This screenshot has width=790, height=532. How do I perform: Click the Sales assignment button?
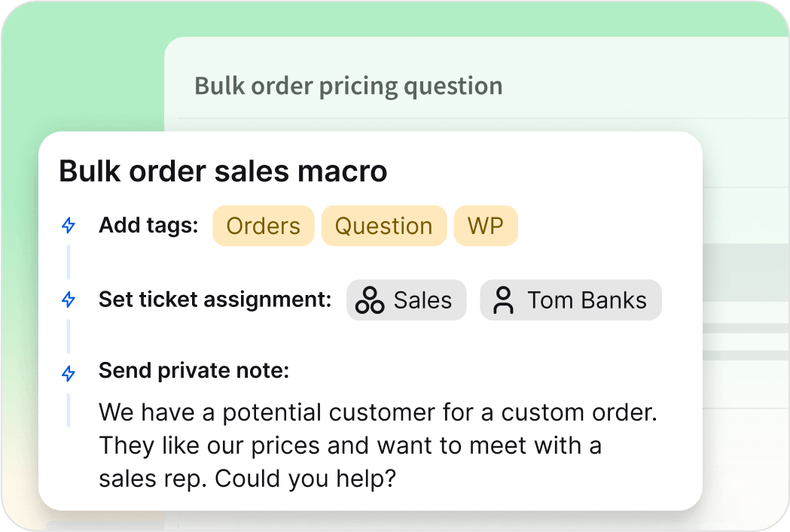(x=406, y=299)
